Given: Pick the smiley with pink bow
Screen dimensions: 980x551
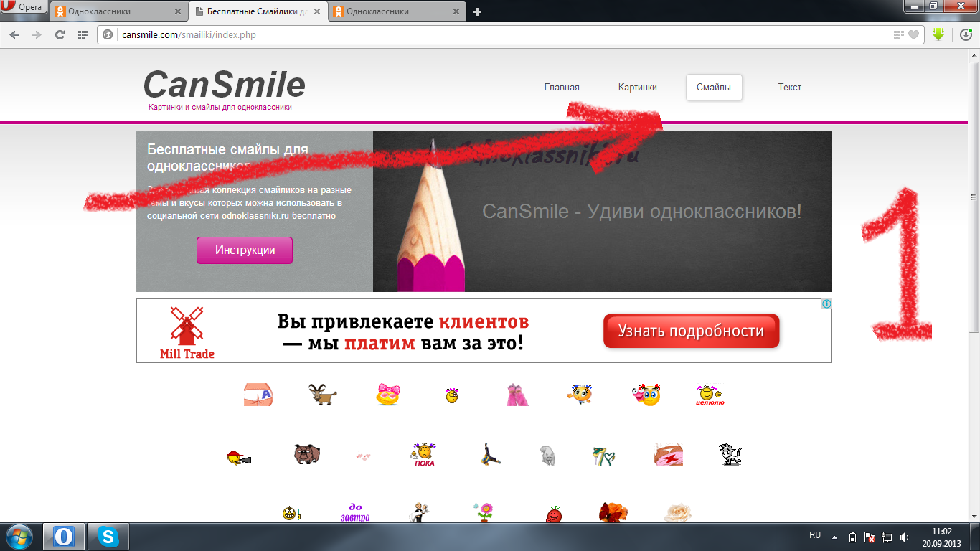Looking at the screenshot, I should coord(387,395).
